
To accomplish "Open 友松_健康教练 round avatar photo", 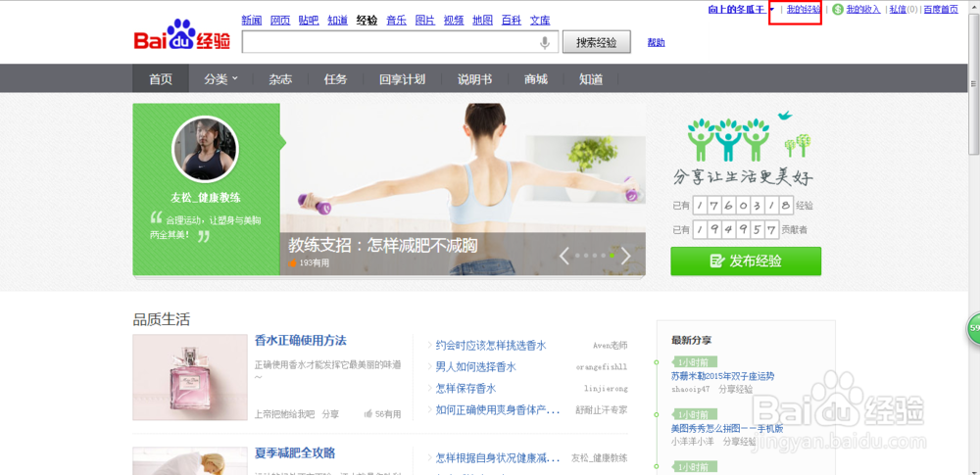I will click(x=205, y=150).
